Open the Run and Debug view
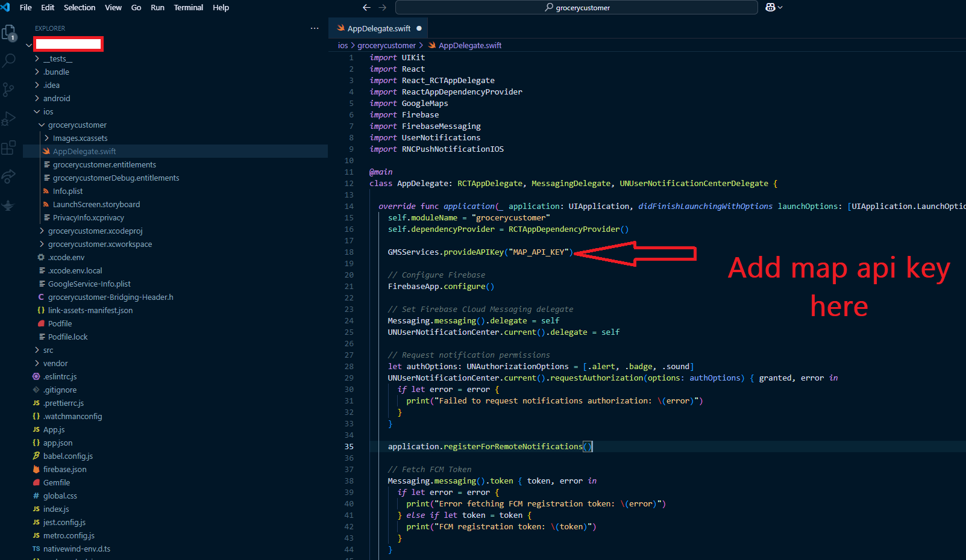The height and width of the screenshot is (560, 966). pyautogui.click(x=8, y=119)
